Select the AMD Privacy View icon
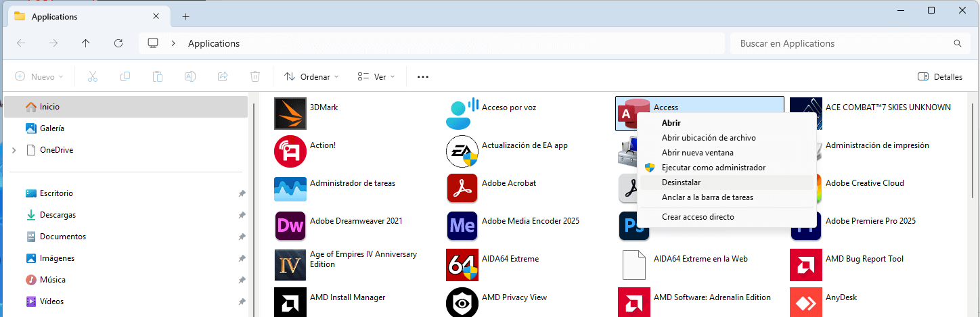The image size is (980, 317). pos(462,302)
